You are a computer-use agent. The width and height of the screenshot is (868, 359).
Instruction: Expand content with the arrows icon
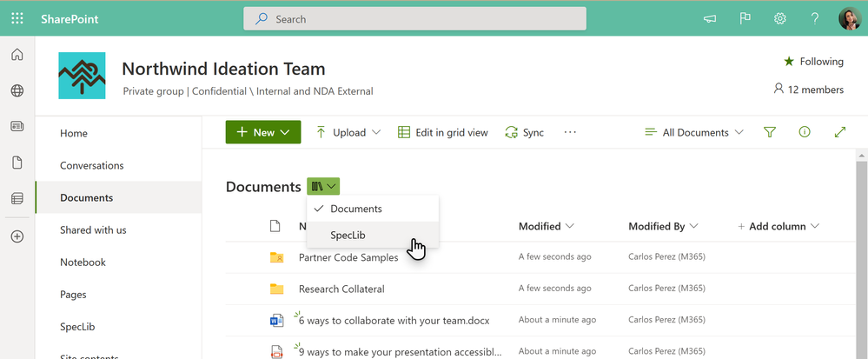(840, 132)
